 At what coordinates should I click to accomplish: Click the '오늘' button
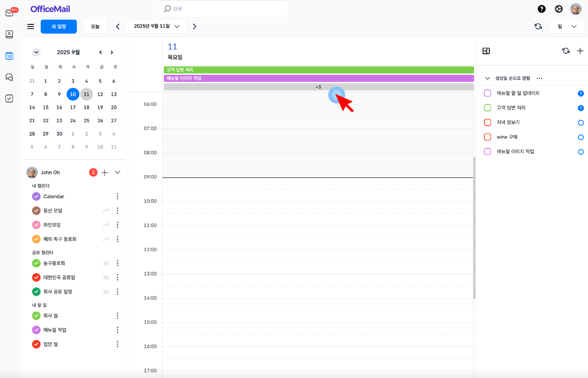[x=95, y=26]
